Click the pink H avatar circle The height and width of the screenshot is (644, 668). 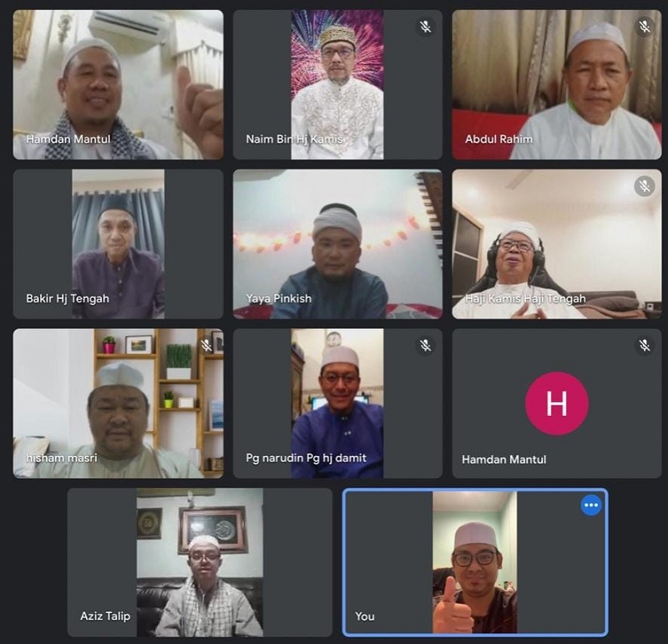click(x=557, y=403)
